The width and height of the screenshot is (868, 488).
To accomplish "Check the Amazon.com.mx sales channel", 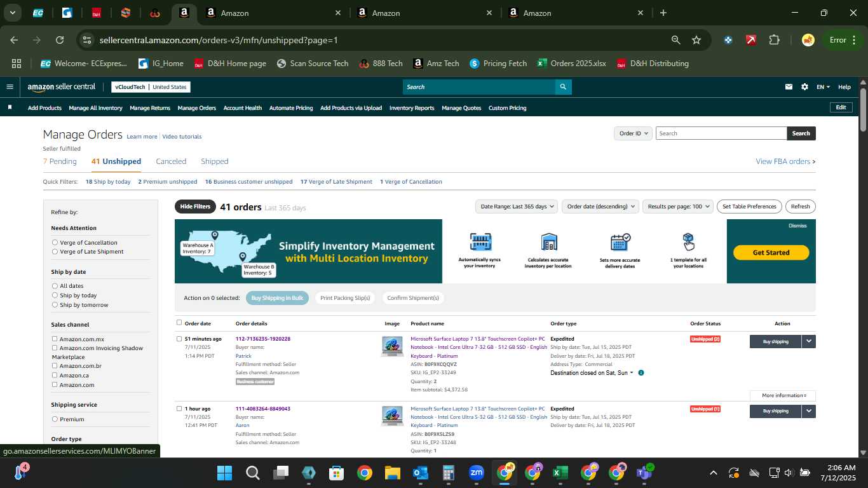I will [55, 339].
